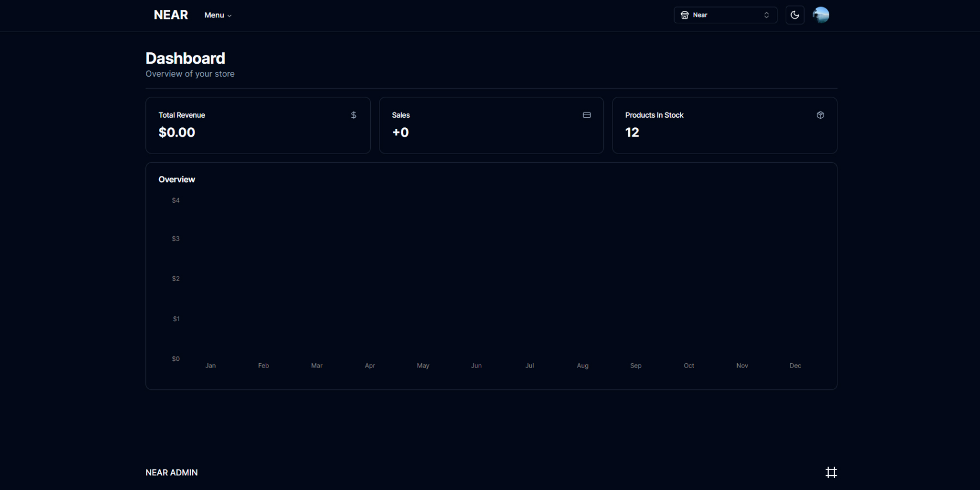Click the up-down chevrons in store switcher
980x490 pixels.
(766, 15)
